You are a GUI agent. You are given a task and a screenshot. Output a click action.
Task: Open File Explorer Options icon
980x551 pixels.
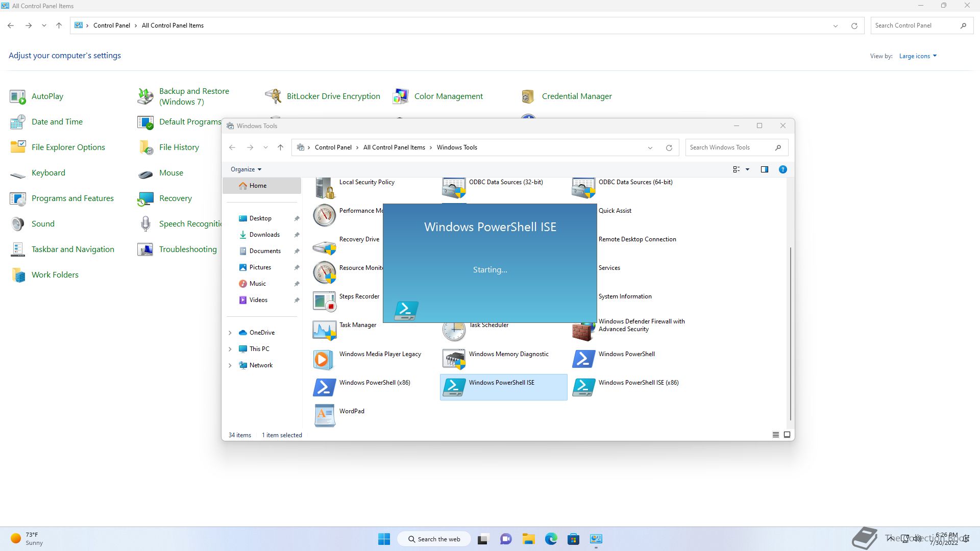click(18, 147)
